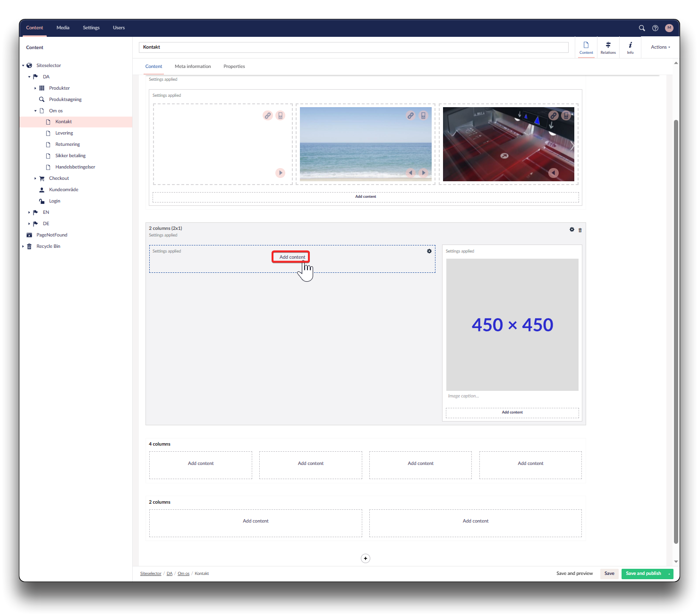Open the Handelsbetingelser page in the tree
The height and width of the screenshot is (616, 699).
click(75, 167)
